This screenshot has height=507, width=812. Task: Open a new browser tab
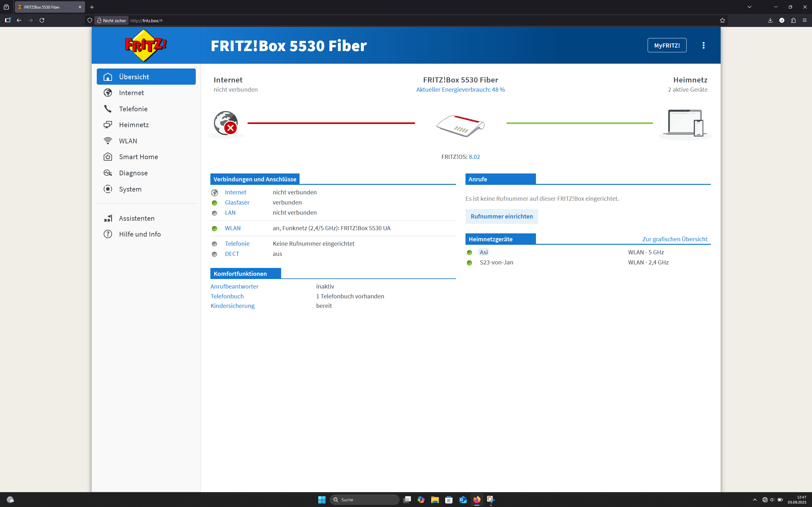click(x=92, y=7)
